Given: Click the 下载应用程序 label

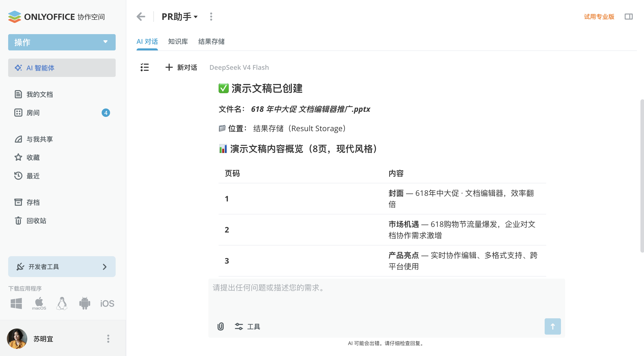Looking at the screenshot, I should (x=25, y=289).
